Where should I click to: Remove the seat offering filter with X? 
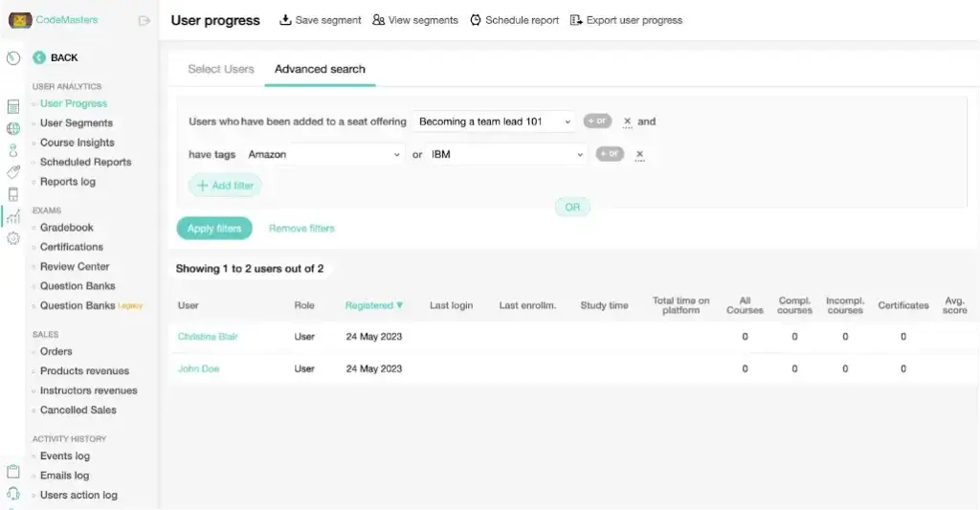pos(628,122)
